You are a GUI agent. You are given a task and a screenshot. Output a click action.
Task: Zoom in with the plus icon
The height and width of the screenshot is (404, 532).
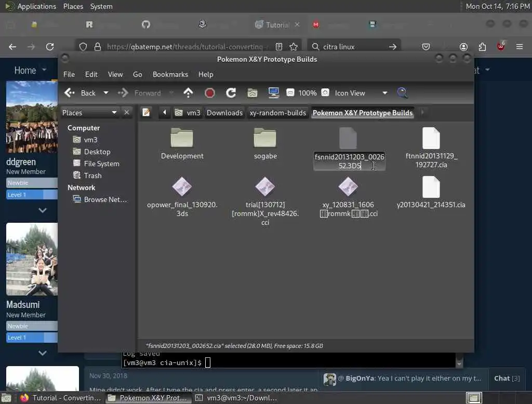pos(325,92)
